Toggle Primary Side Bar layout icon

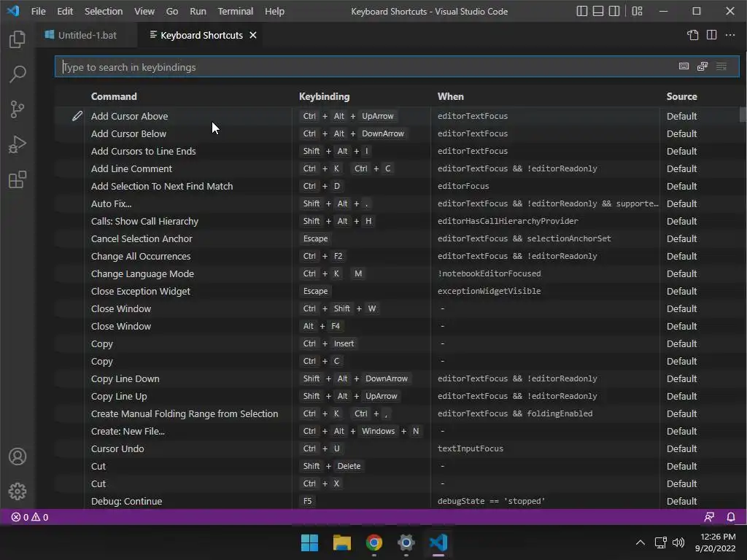pyautogui.click(x=581, y=11)
